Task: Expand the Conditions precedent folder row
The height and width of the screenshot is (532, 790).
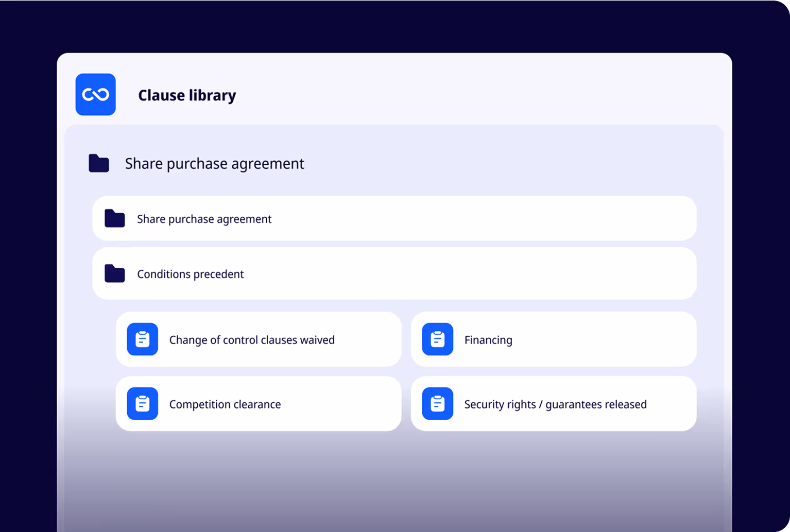Action: (x=394, y=273)
